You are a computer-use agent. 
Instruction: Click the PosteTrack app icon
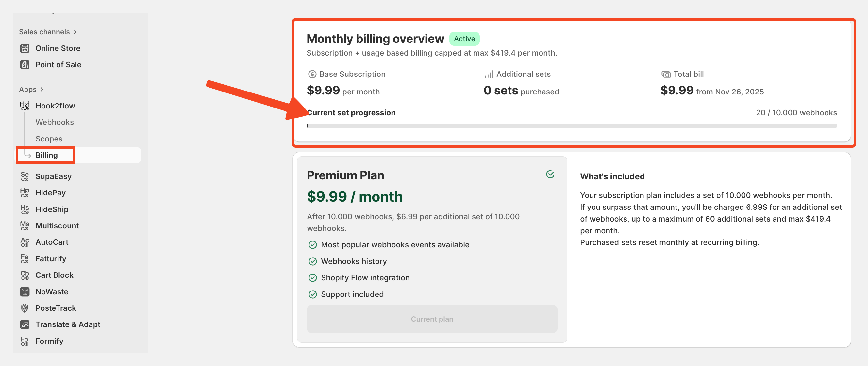tap(25, 308)
